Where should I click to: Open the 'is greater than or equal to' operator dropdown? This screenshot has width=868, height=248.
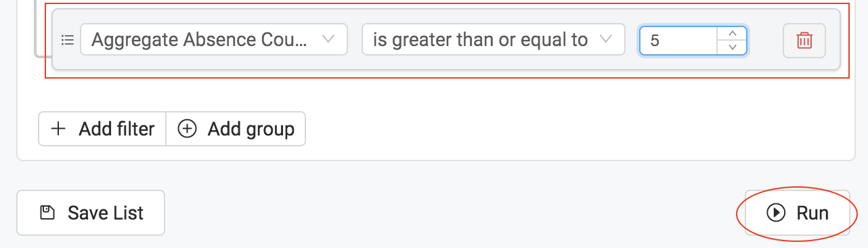pyautogui.click(x=493, y=40)
